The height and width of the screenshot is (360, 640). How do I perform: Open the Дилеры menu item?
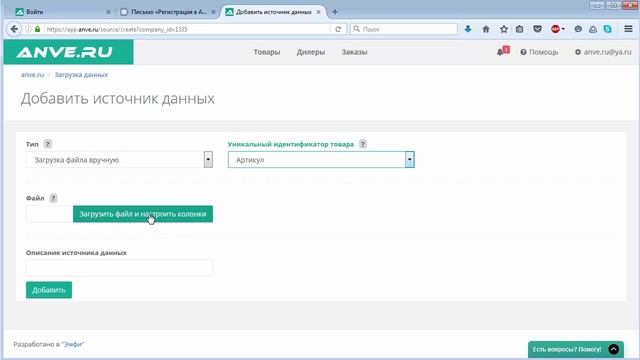tap(311, 52)
